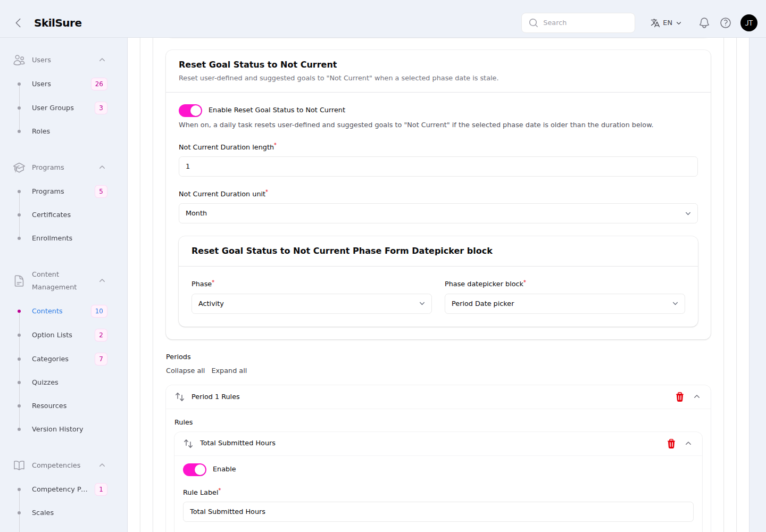This screenshot has width=766, height=532.
Task: Click the Option Lists count badge 2
Action: point(101,335)
